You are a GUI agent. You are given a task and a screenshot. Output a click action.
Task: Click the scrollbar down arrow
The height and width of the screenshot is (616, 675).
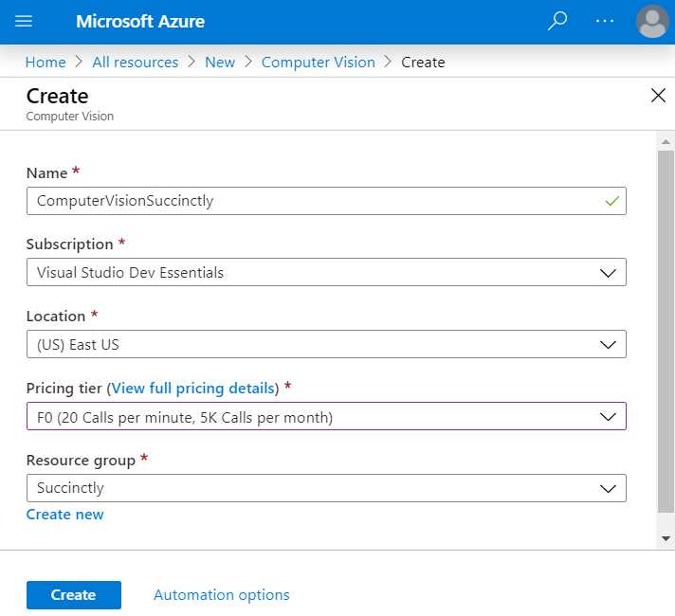[x=666, y=538]
